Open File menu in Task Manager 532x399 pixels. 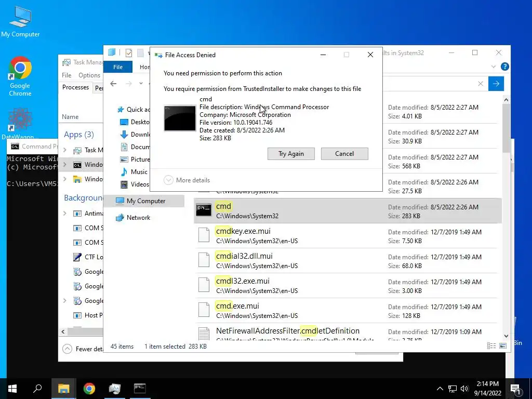point(66,75)
